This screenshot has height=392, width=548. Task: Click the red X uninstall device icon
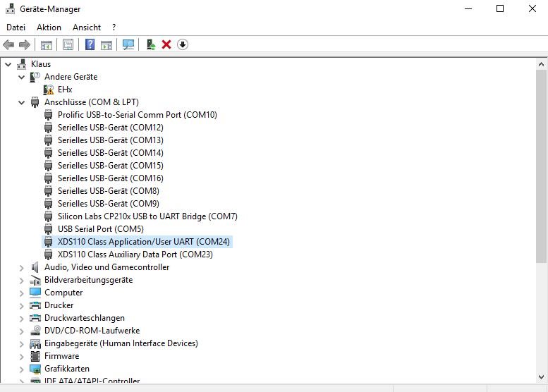(166, 44)
